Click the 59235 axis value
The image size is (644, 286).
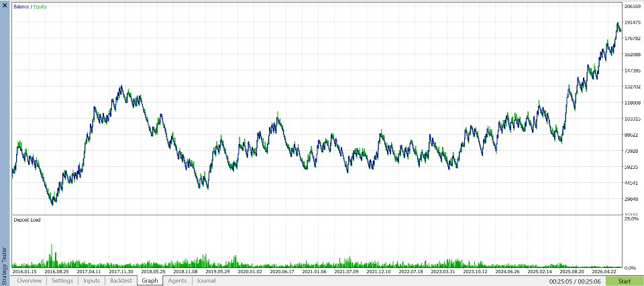pos(633,167)
